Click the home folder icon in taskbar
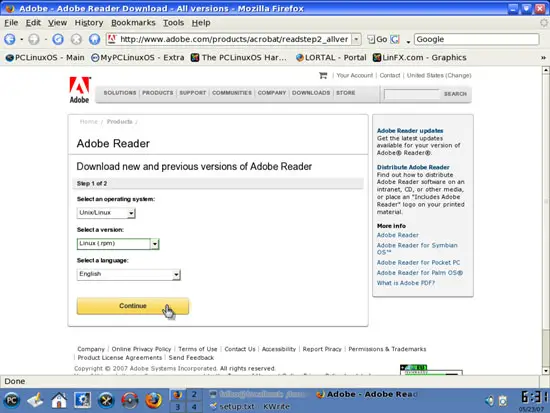The height and width of the screenshot is (413, 550). pos(59,400)
